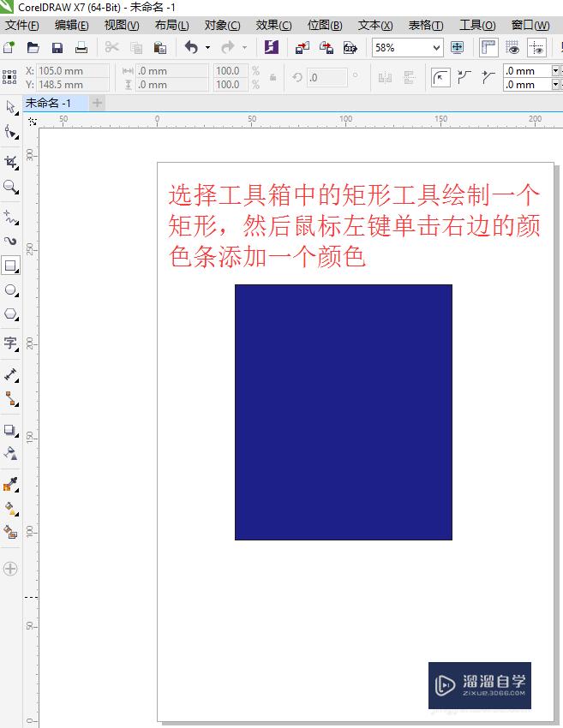Open the 视图(V) menu
The height and width of the screenshot is (728, 563).
tap(122, 25)
